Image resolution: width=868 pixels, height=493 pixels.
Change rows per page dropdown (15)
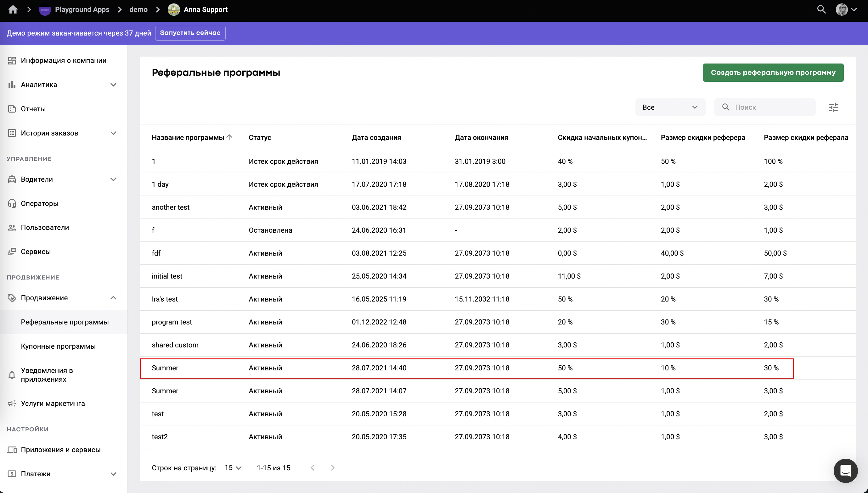[233, 468]
